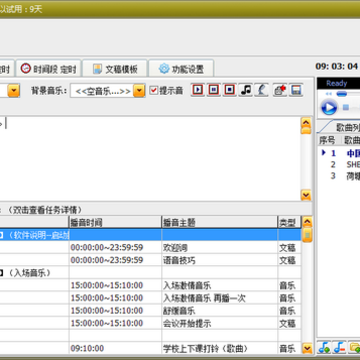Open the orange dropdown arrow left of 背景音乐
Screen dimensions: 360x360
[14, 90]
